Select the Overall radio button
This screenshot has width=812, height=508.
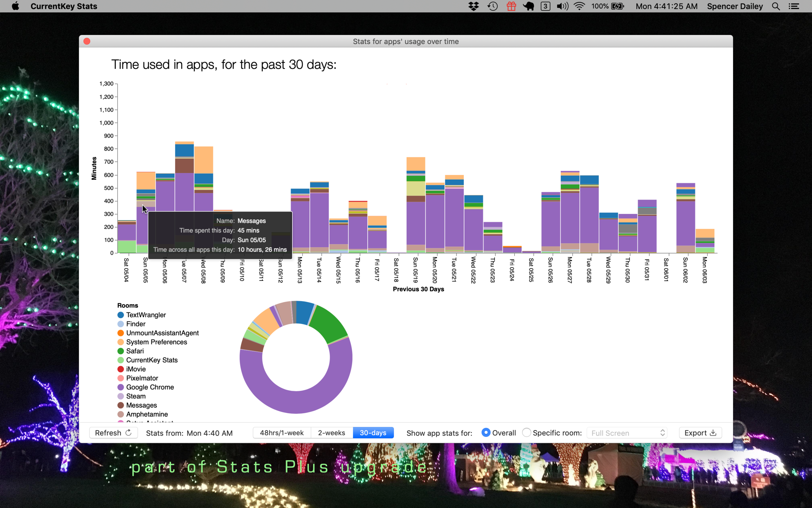point(486,432)
